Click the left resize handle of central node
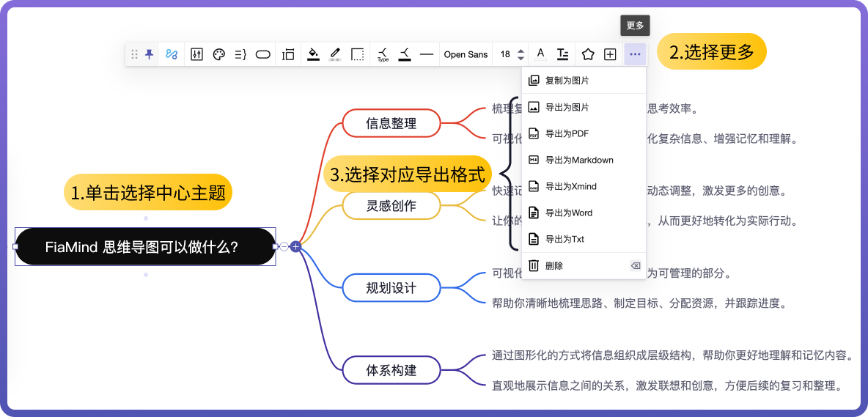The image size is (868, 417). coord(15,247)
